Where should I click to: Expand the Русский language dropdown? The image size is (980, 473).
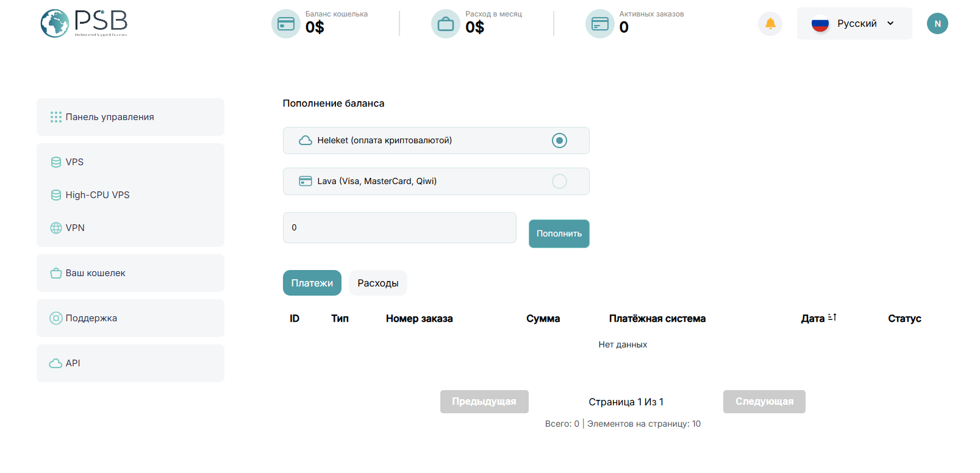coord(854,24)
